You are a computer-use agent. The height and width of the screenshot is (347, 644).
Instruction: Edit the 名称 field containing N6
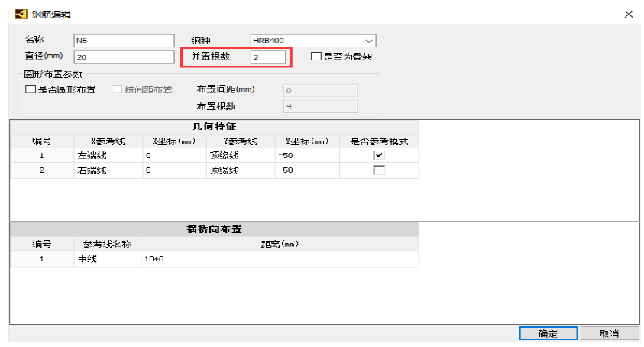tap(124, 41)
